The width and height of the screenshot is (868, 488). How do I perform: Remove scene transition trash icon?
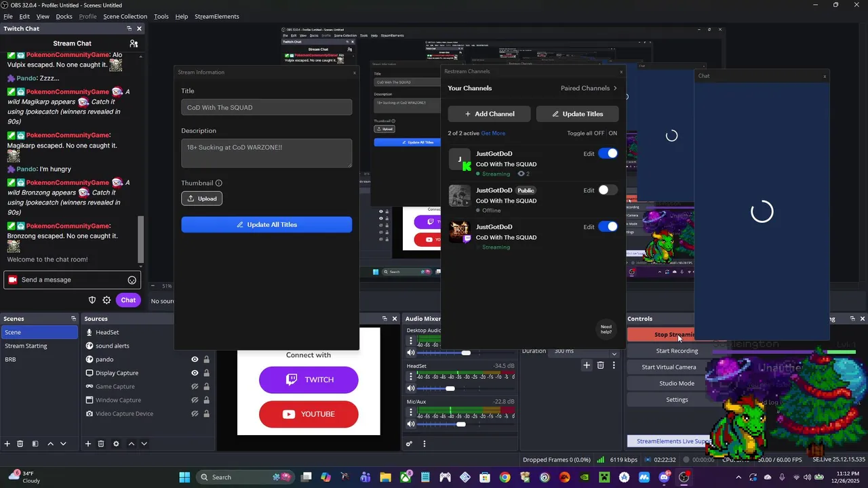(600, 365)
